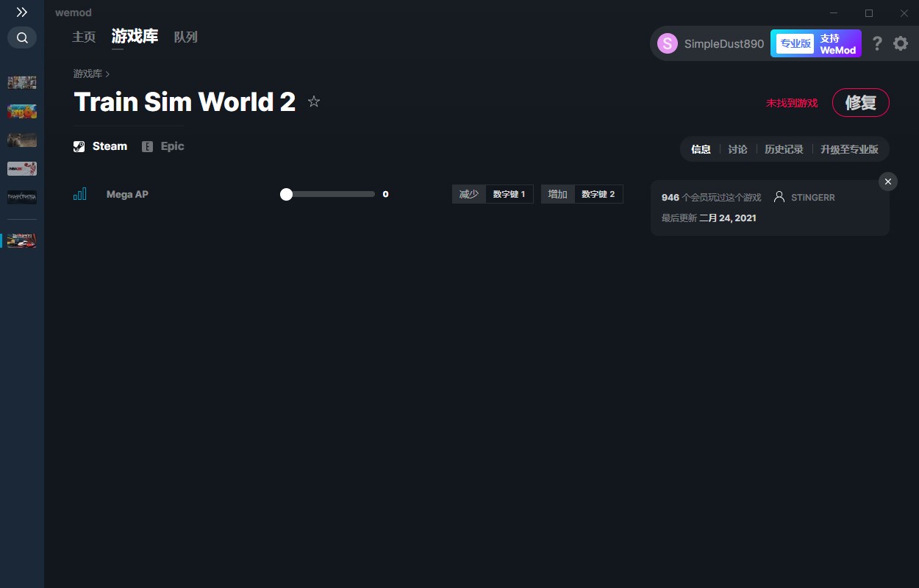Click the SimpleDust890 profile avatar
This screenshot has height=588, width=919.
[667, 43]
